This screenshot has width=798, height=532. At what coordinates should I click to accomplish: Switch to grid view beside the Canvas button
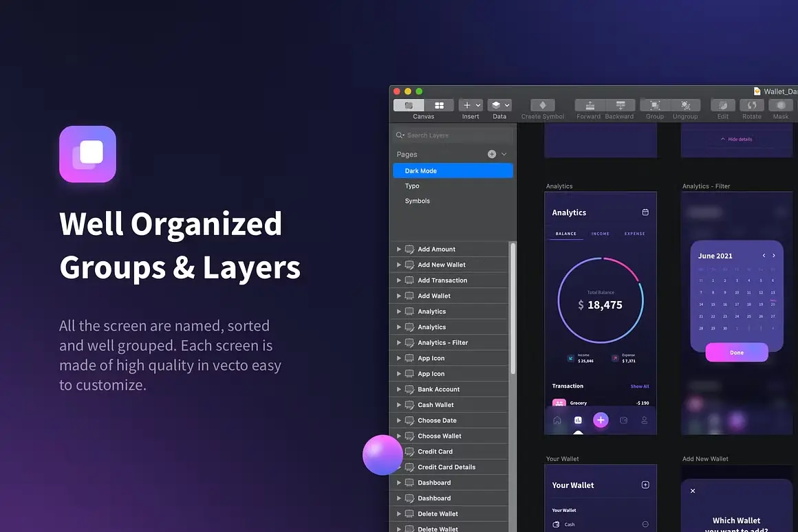click(x=439, y=104)
